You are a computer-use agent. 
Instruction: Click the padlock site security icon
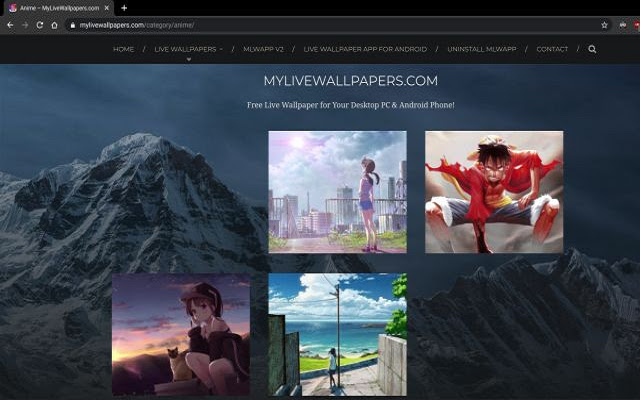coord(72,25)
